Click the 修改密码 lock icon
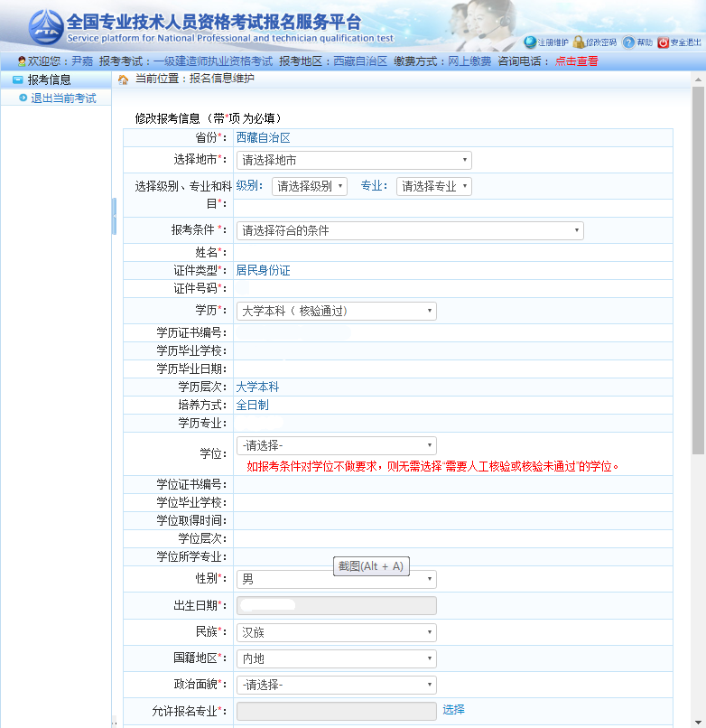The image size is (706, 728). point(579,42)
